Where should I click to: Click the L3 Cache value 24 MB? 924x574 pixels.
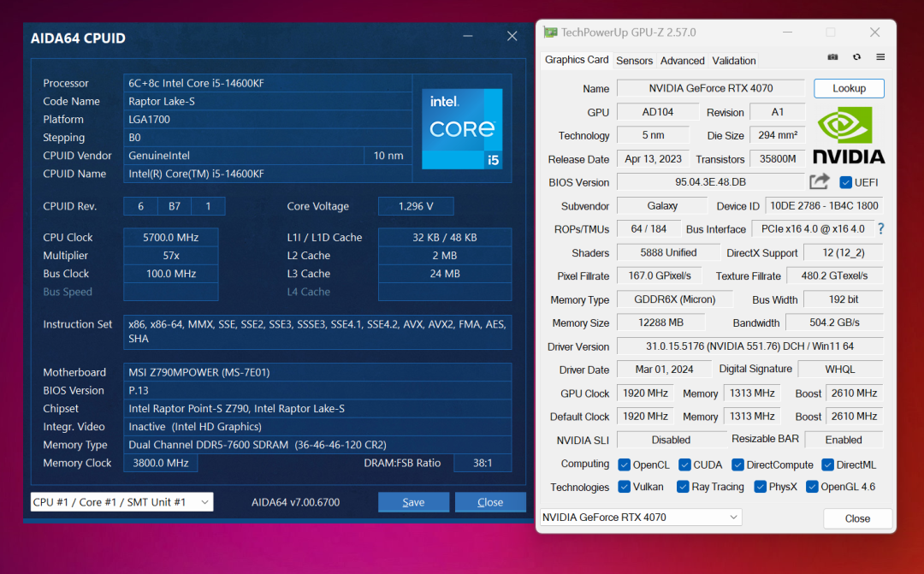coord(444,274)
